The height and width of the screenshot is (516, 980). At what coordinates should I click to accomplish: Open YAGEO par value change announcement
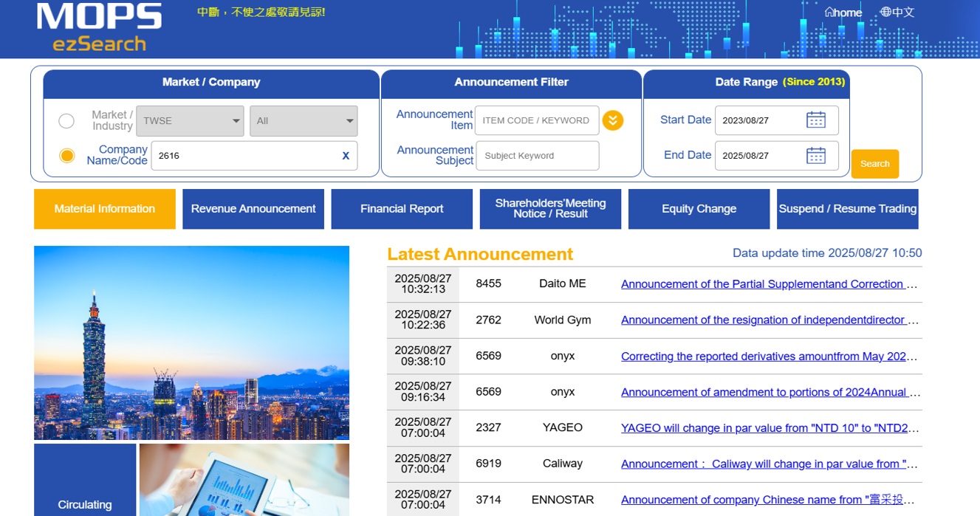768,428
